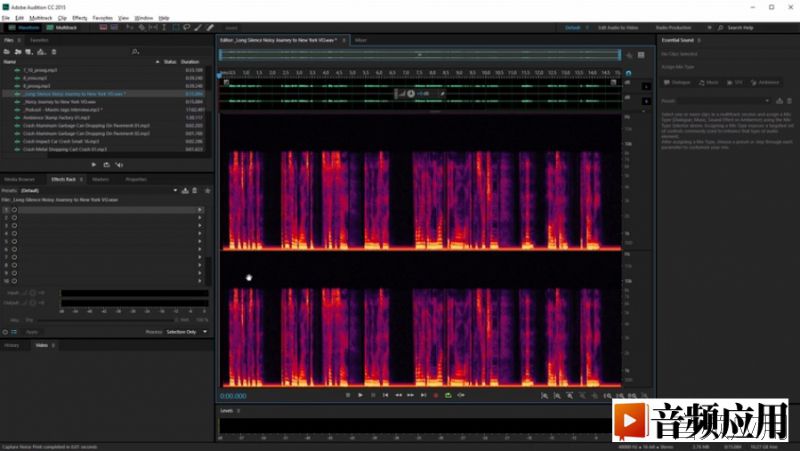800x451 pixels.
Task: Switch to Multitrack editor view
Action: click(62, 28)
